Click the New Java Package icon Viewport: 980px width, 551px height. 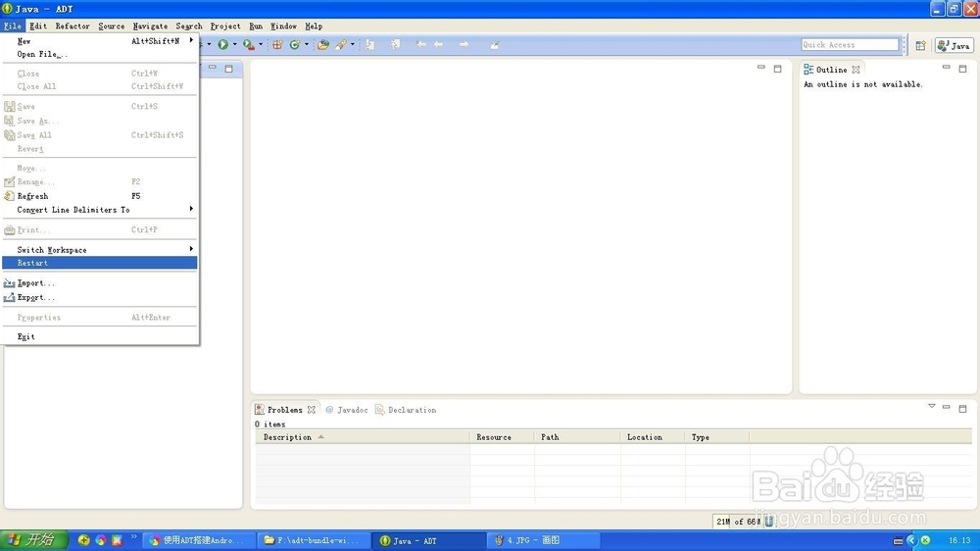tap(277, 44)
